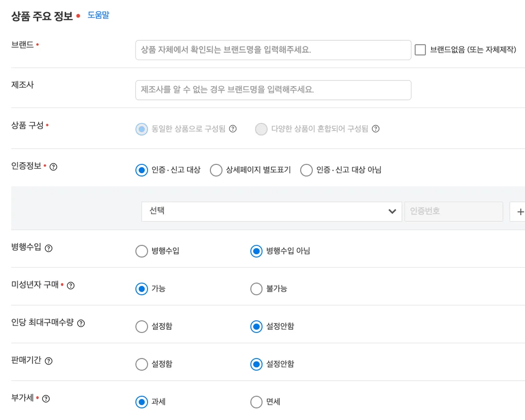Click the 상품 주요 정보 heading
This screenshot has height=420, width=525.
(x=42, y=16)
